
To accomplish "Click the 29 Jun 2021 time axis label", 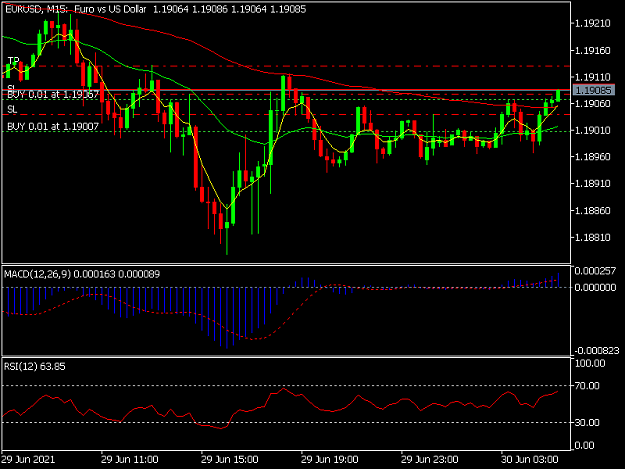I will point(28,459).
